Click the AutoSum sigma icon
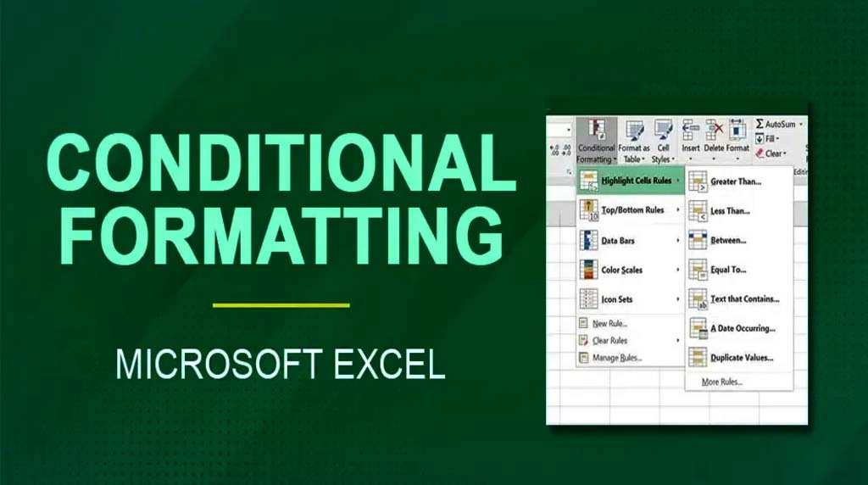868x485 pixels. click(x=759, y=124)
